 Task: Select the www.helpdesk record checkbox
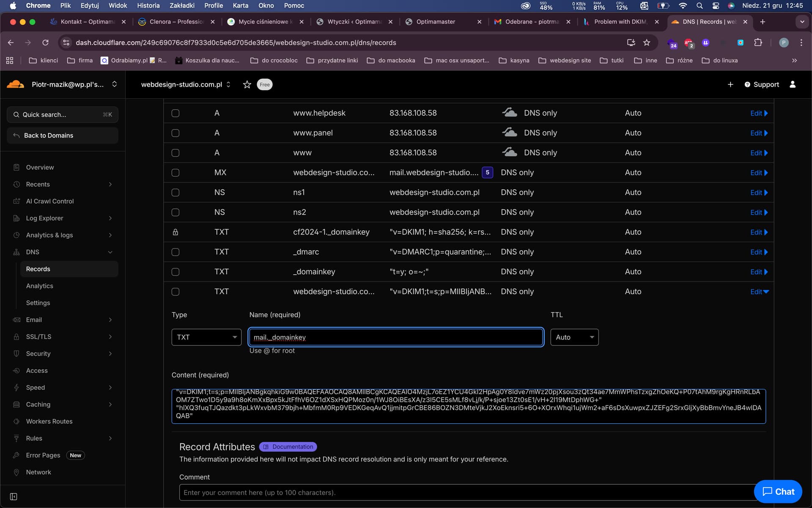coord(176,113)
